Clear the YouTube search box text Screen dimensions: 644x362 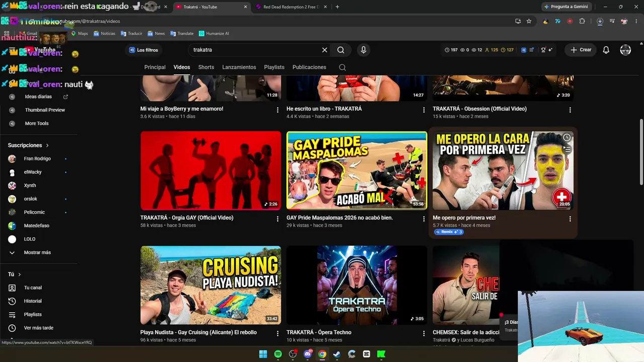(325, 50)
